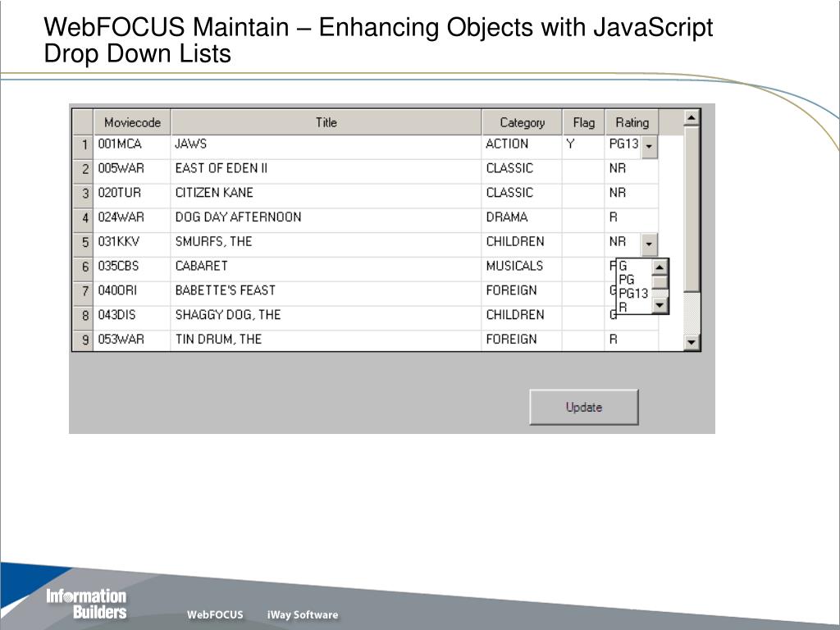Click the Flag cell showing Y

click(582, 144)
